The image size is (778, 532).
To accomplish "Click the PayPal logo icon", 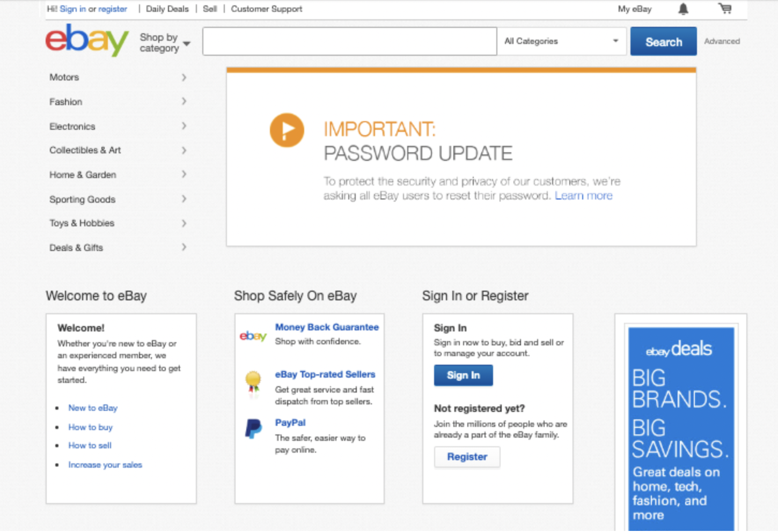I will 253,429.
